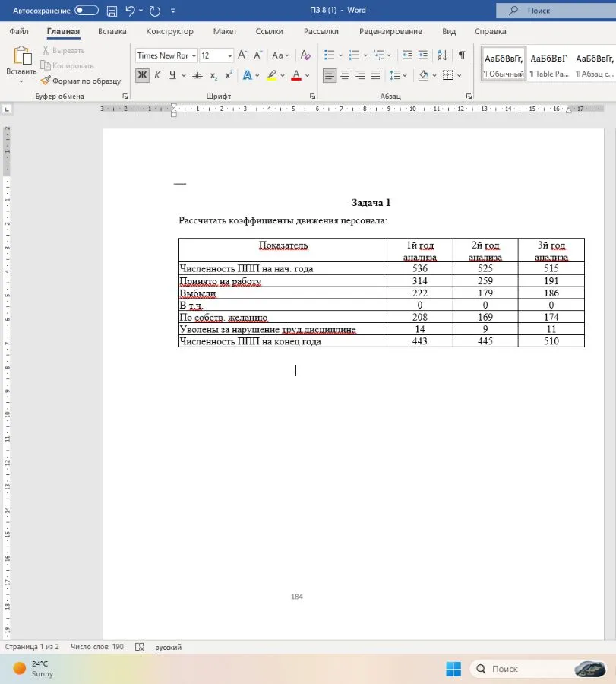616x684 pixels.
Task: Toggle the Автосохранение switch
Action: [x=87, y=11]
